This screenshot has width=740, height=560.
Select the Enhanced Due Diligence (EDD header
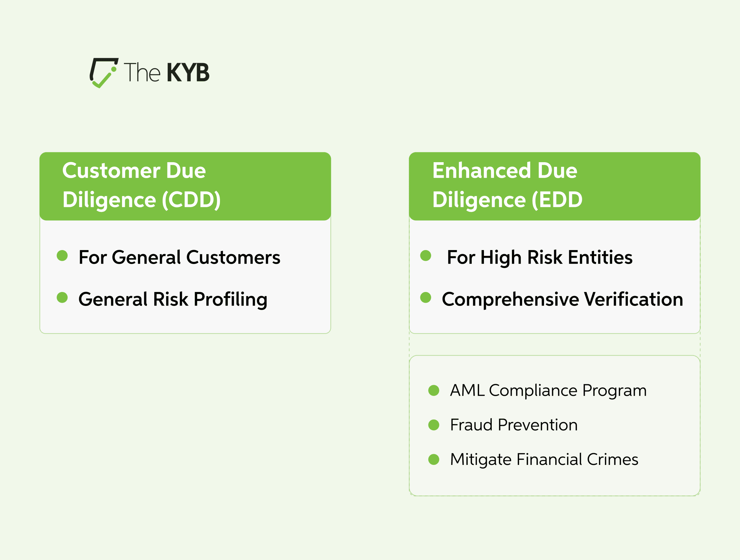coord(555,186)
